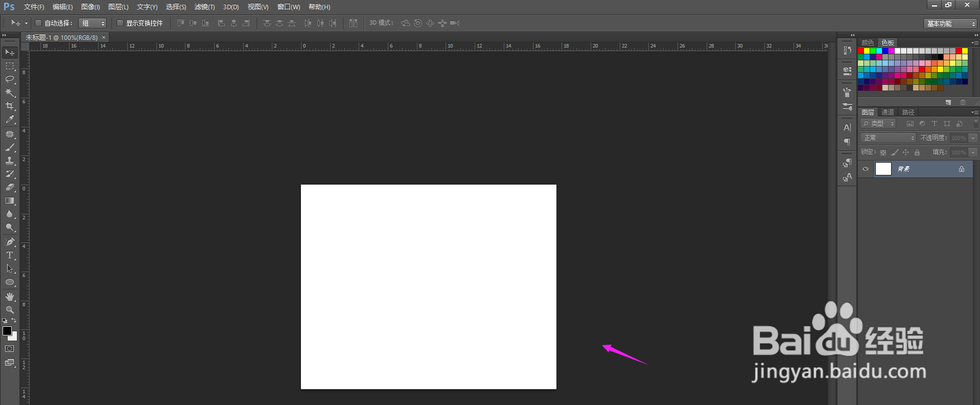Select the Clone Stamp tool
Screen dimensions: 980x405
pos(10,161)
